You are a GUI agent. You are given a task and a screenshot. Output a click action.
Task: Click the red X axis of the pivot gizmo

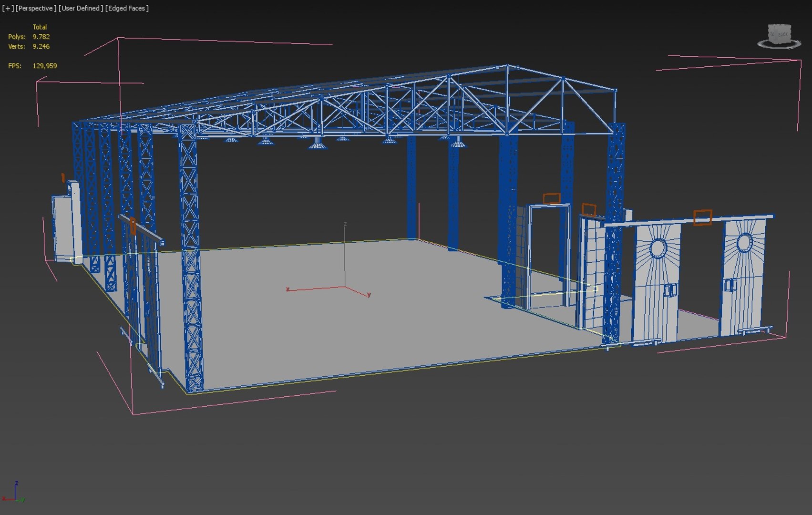point(315,288)
